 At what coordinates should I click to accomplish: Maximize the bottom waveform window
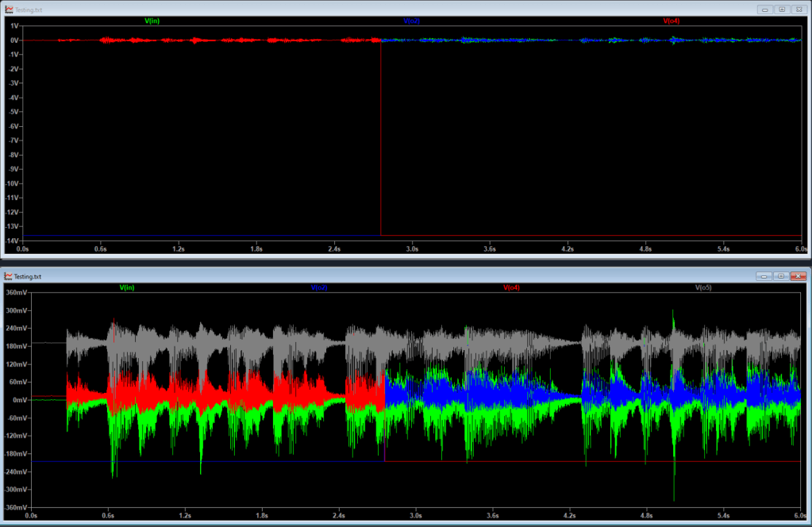[x=781, y=276]
